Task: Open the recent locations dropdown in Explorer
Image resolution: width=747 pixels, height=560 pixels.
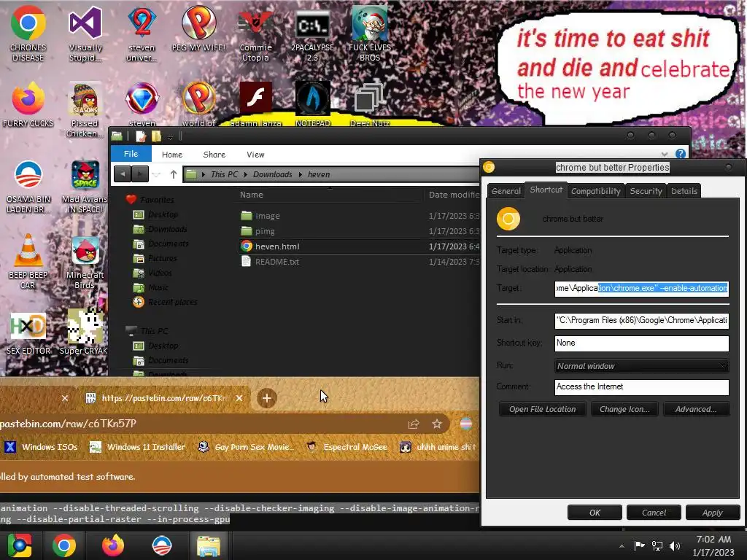Action: 156,175
